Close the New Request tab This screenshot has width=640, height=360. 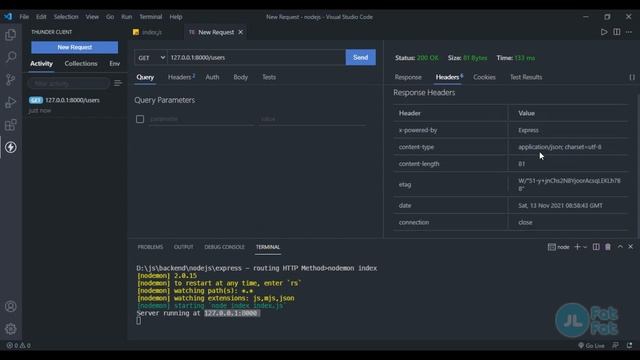point(241,32)
